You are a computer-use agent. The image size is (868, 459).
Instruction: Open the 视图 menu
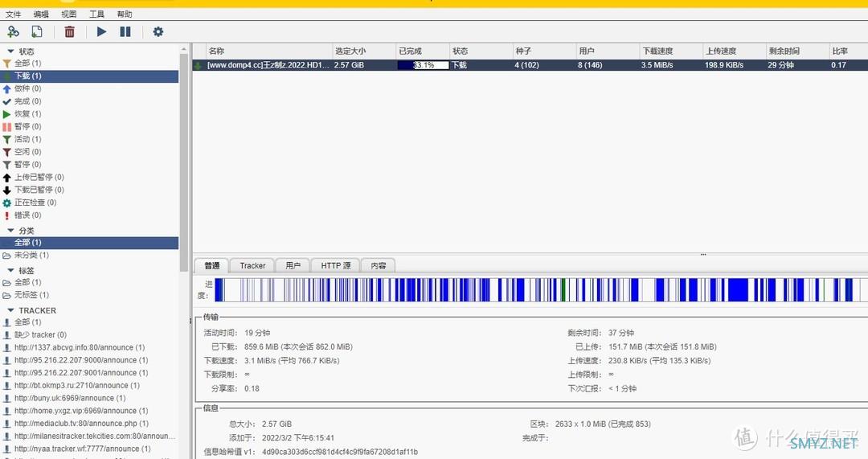pos(68,14)
